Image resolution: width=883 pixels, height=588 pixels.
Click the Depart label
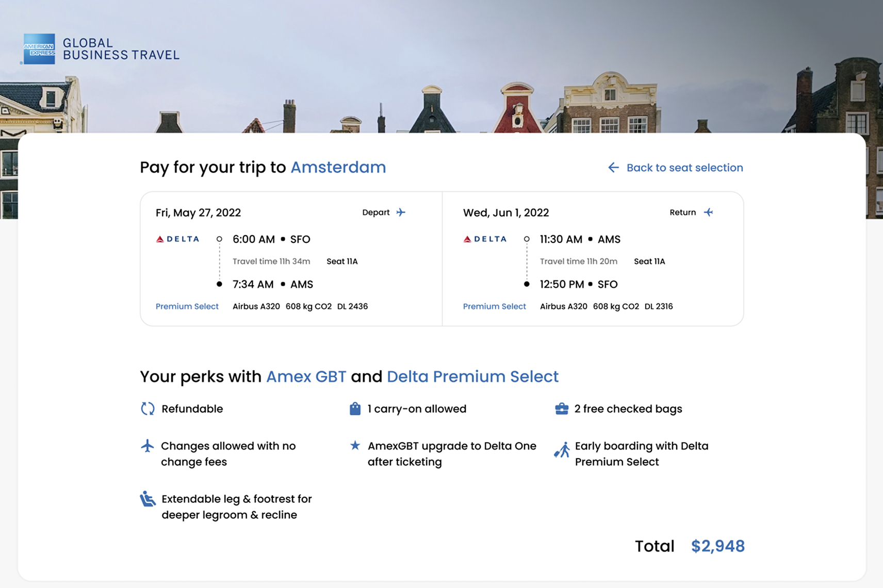pos(376,213)
